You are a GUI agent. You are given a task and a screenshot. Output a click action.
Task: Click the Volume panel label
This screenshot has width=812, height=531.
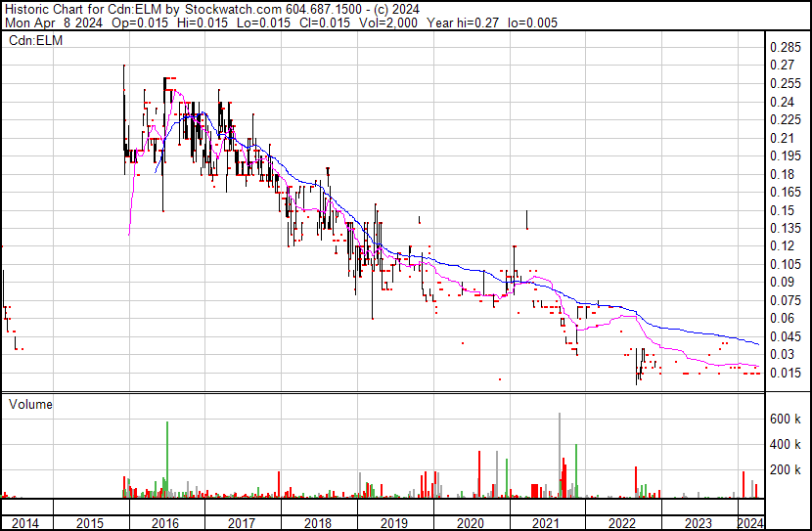point(30,404)
